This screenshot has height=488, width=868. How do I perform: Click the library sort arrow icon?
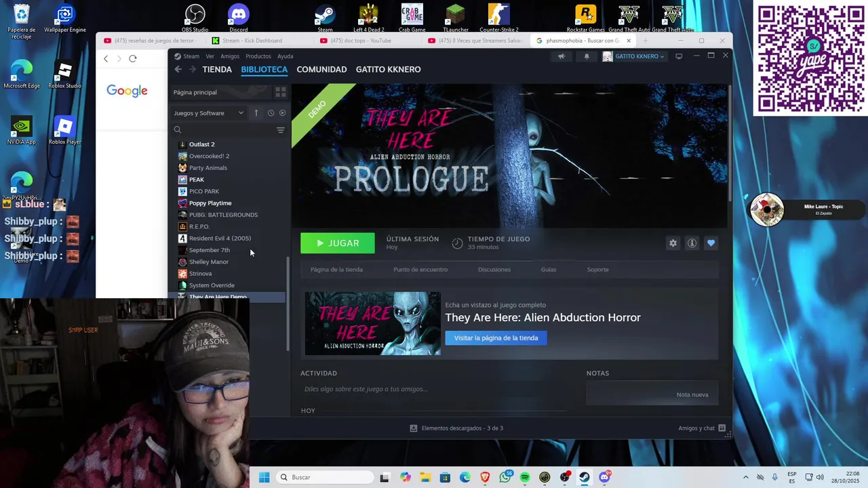(x=256, y=113)
